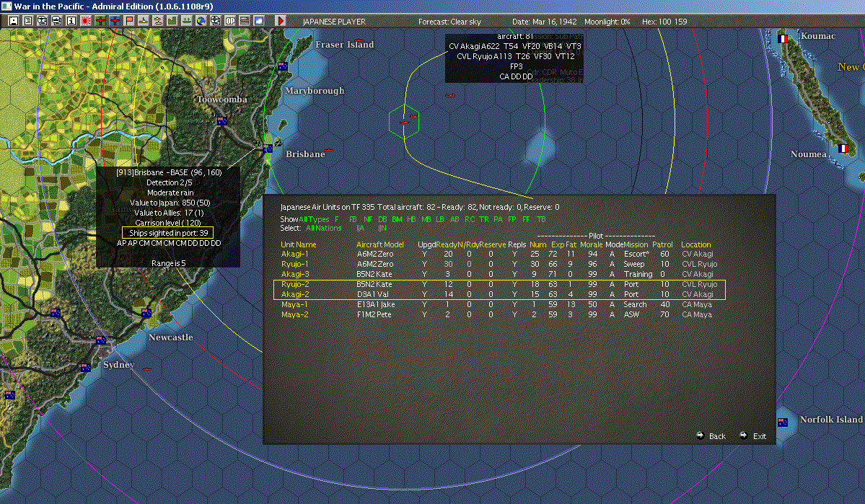Sort by Unit Name column header
This screenshot has width=865, height=504.
click(x=299, y=244)
